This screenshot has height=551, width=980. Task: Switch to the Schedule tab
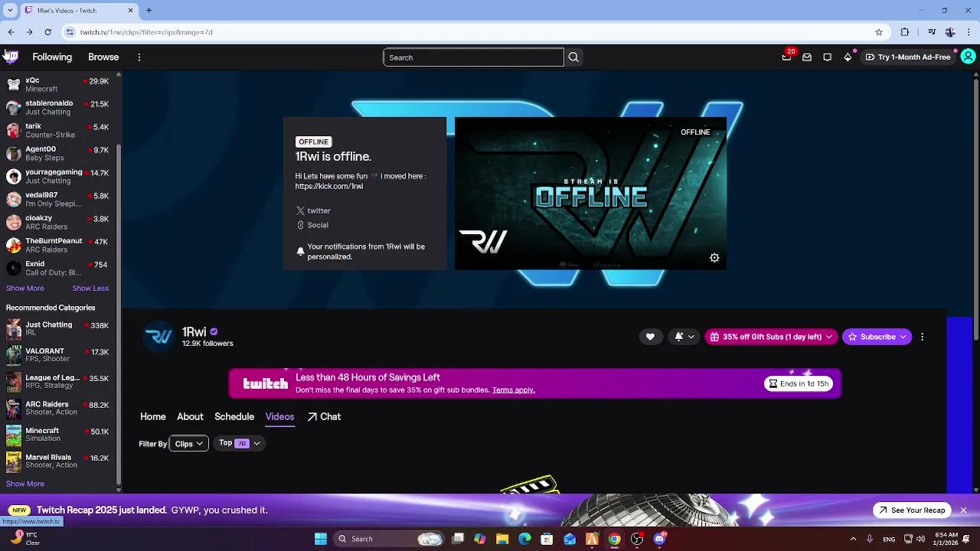click(x=234, y=417)
